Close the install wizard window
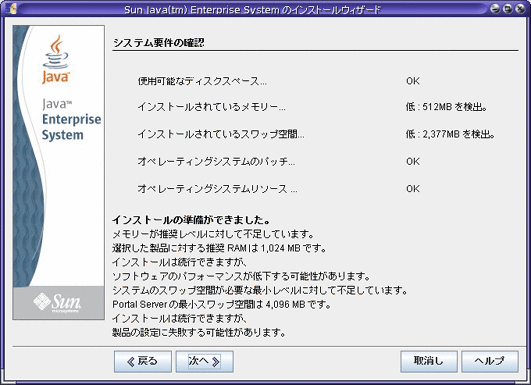This screenshot has height=385, width=531. [520, 9]
